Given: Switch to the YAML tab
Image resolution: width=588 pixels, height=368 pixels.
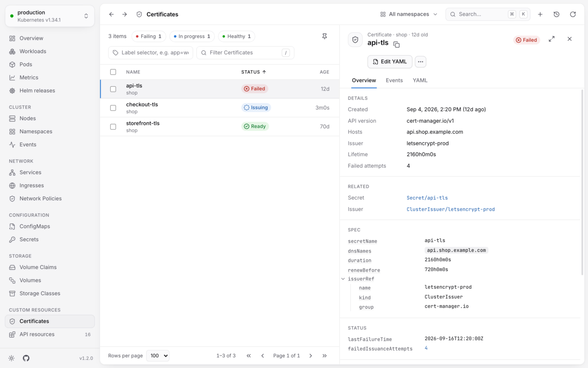Looking at the screenshot, I should click(x=420, y=81).
